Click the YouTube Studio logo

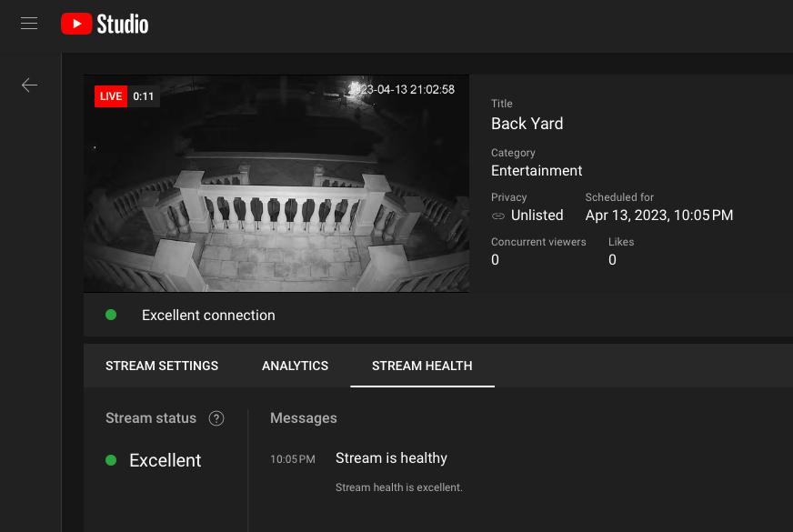tap(105, 24)
